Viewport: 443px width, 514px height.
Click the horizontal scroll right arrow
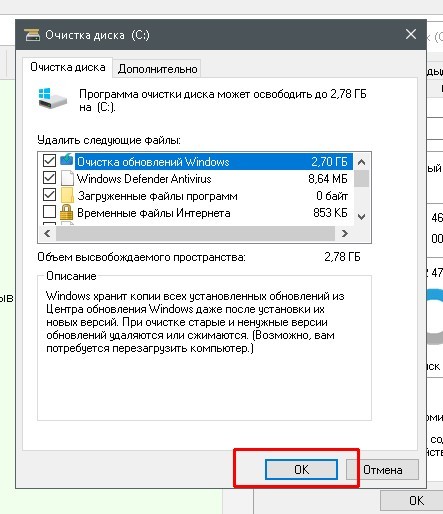[345, 234]
